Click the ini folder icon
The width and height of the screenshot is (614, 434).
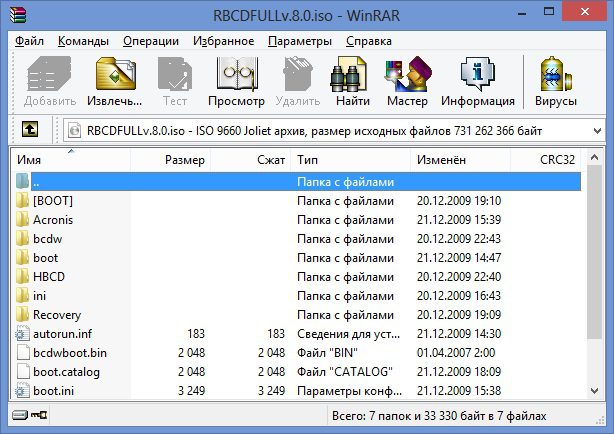tap(23, 296)
